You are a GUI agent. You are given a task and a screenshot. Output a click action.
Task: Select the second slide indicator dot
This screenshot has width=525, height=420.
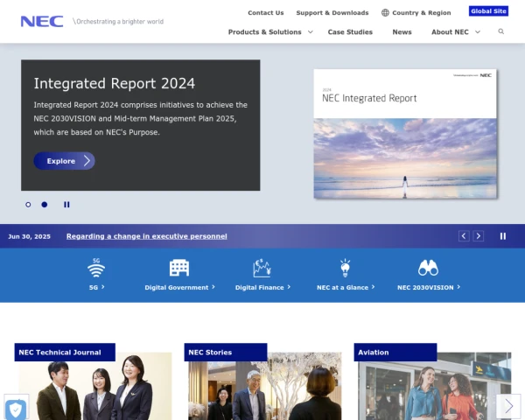(45, 205)
